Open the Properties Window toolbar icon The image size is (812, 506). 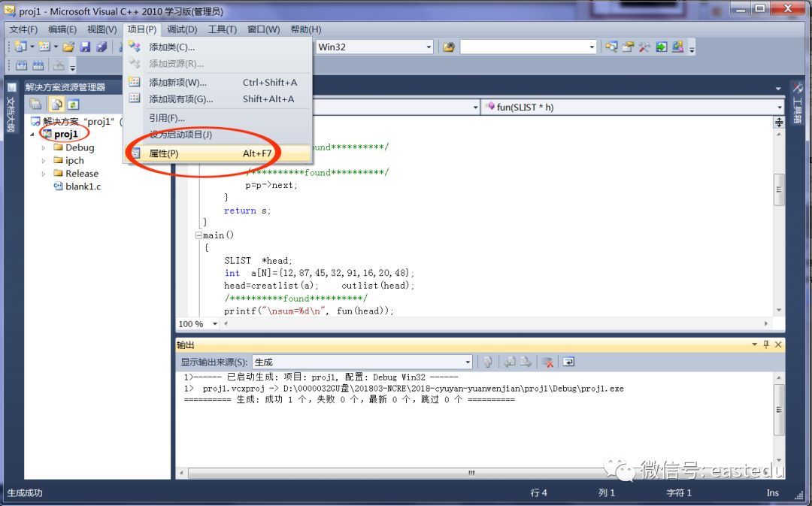[628, 47]
